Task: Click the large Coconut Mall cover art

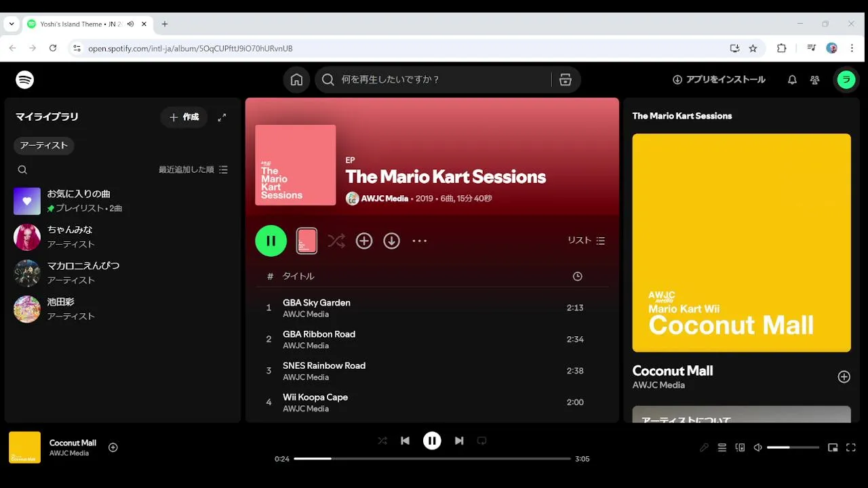Action: [741, 243]
